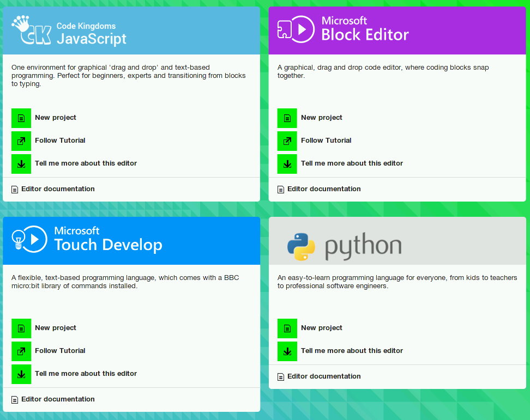This screenshot has width=530, height=420.
Task: Start 'New project' text link in Python card
Action: (x=322, y=328)
